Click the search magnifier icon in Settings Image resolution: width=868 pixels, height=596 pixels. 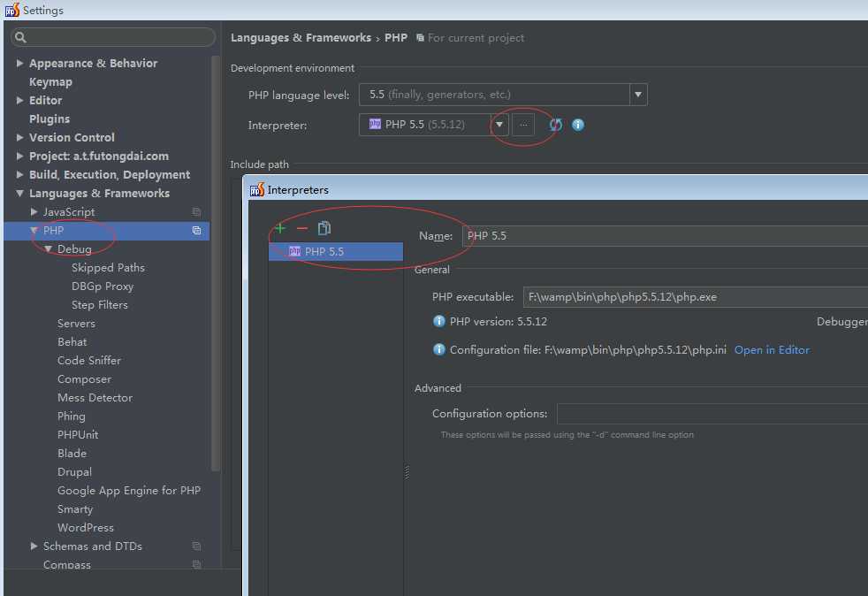[21, 37]
